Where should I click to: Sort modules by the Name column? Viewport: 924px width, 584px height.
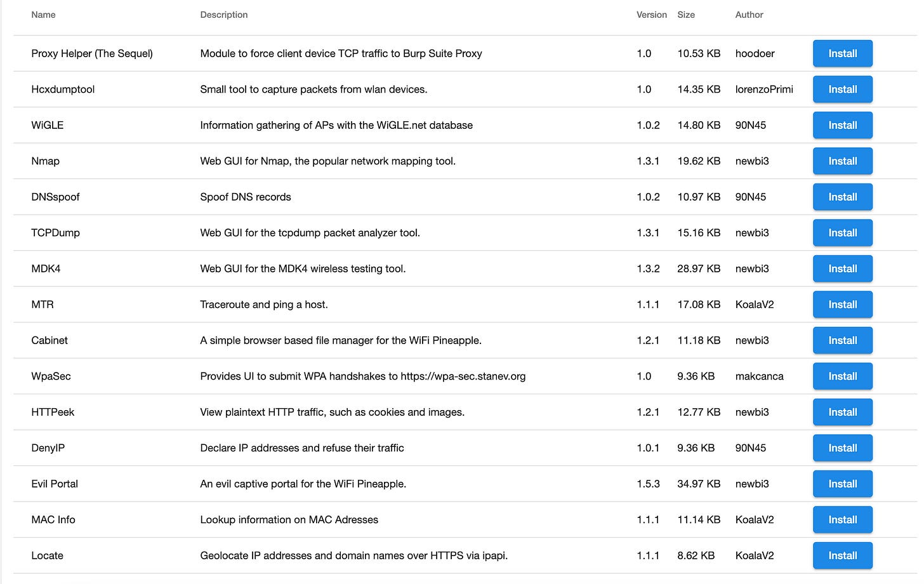coord(43,15)
